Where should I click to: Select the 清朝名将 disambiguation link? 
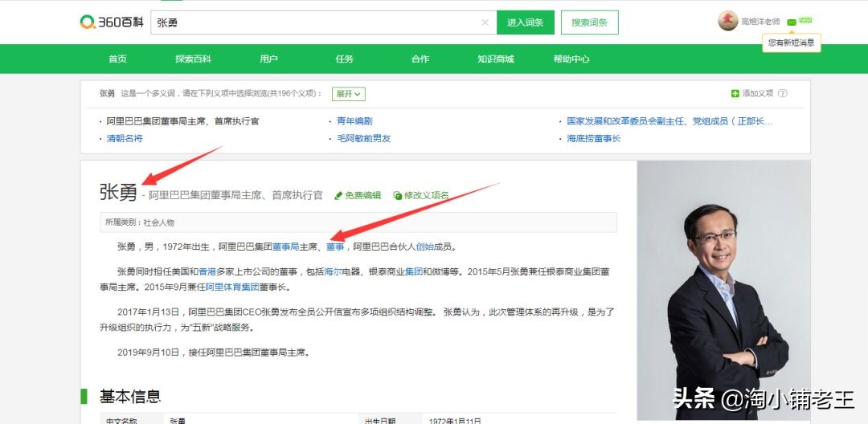[x=125, y=138]
